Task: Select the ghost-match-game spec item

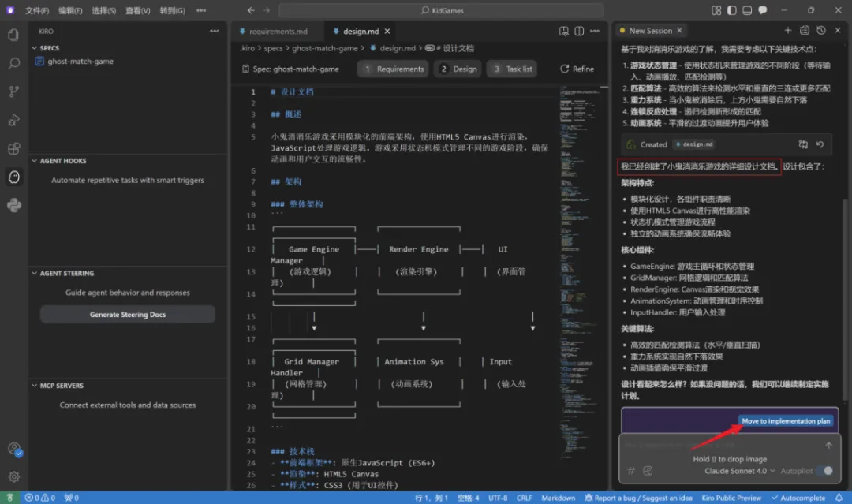Action: (80, 62)
